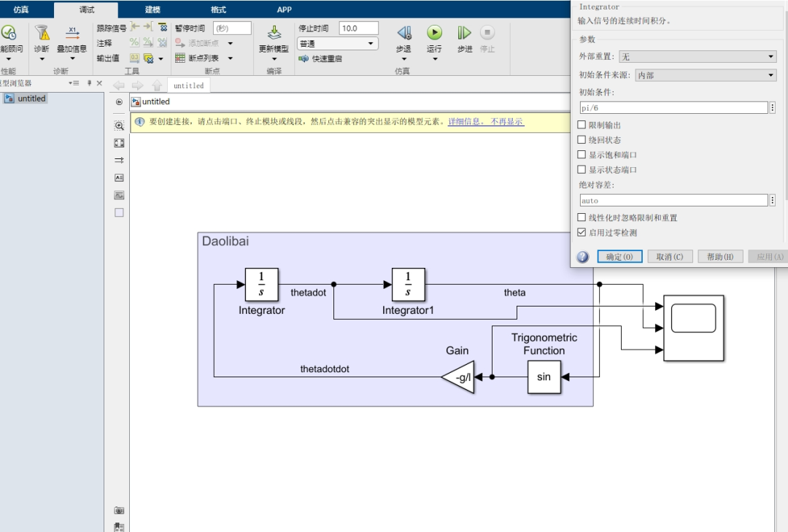Toggle output value label icon

[134, 58]
